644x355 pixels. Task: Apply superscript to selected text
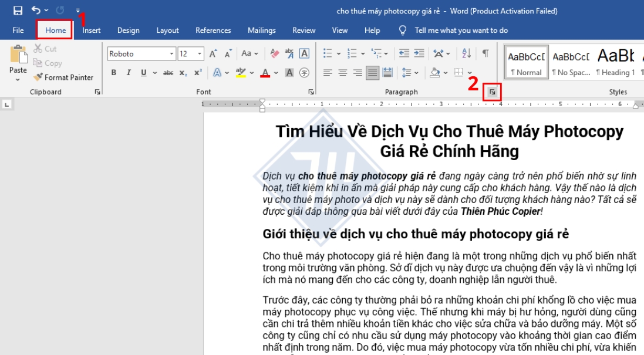coord(197,73)
